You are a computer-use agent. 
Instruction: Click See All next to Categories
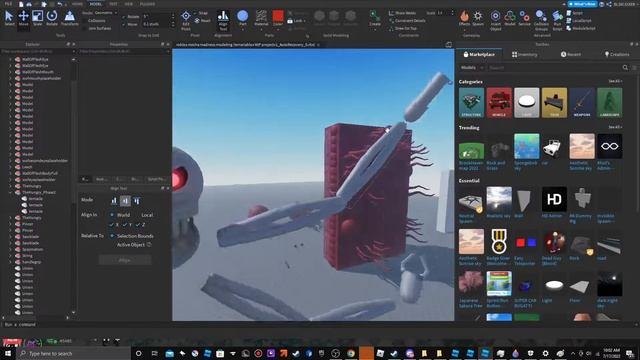[x=615, y=82]
